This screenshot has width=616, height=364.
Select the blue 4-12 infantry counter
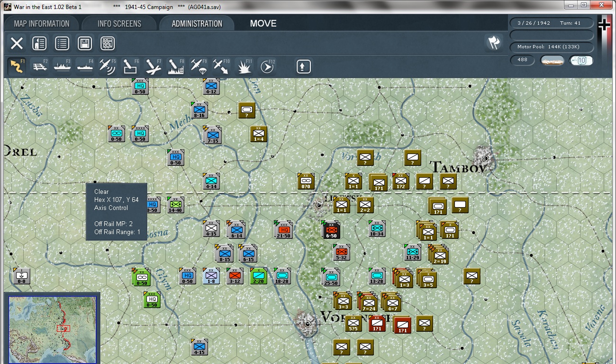(x=211, y=86)
